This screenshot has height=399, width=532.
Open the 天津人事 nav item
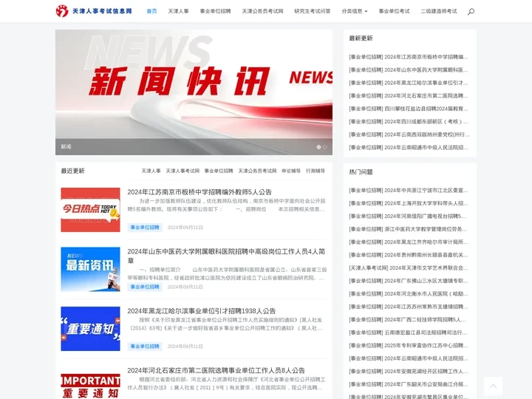coord(179,11)
